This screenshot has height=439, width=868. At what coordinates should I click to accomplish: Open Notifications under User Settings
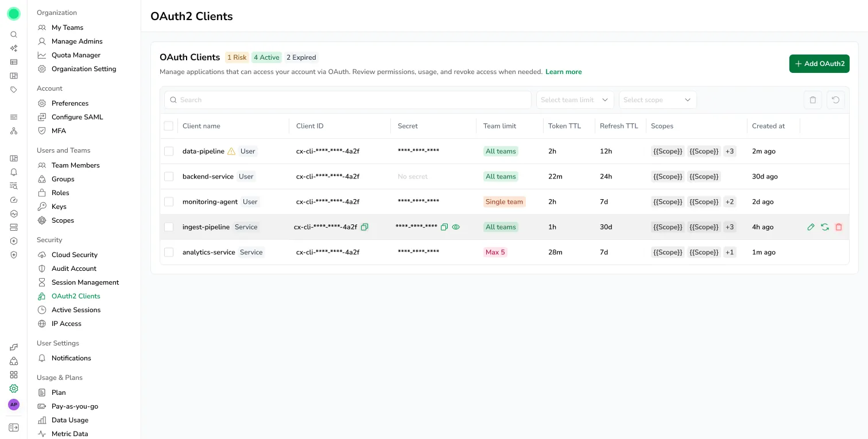click(71, 358)
